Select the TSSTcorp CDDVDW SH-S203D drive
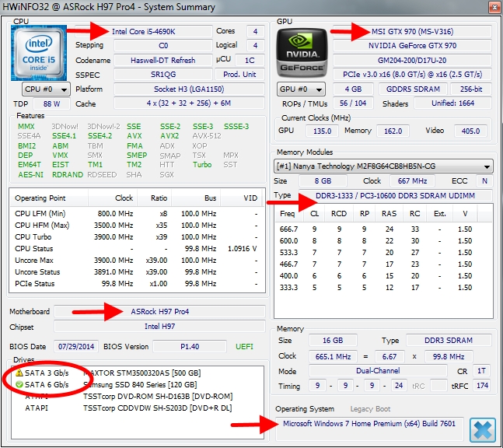This screenshot has height=448, width=503. pyautogui.click(x=138, y=408)
